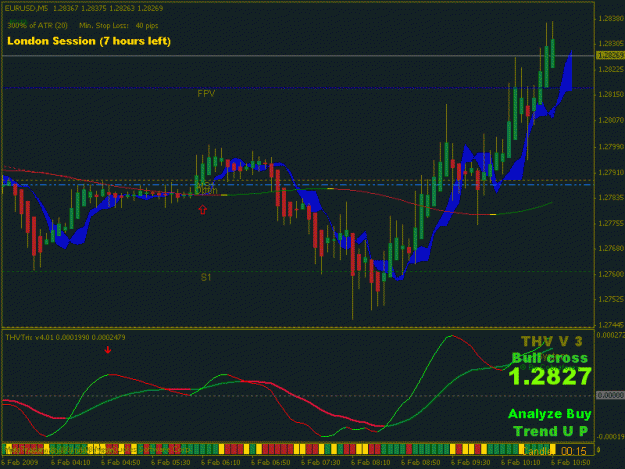Click the 'THVTrix v4.01' indicator title

tap(29, 337)
